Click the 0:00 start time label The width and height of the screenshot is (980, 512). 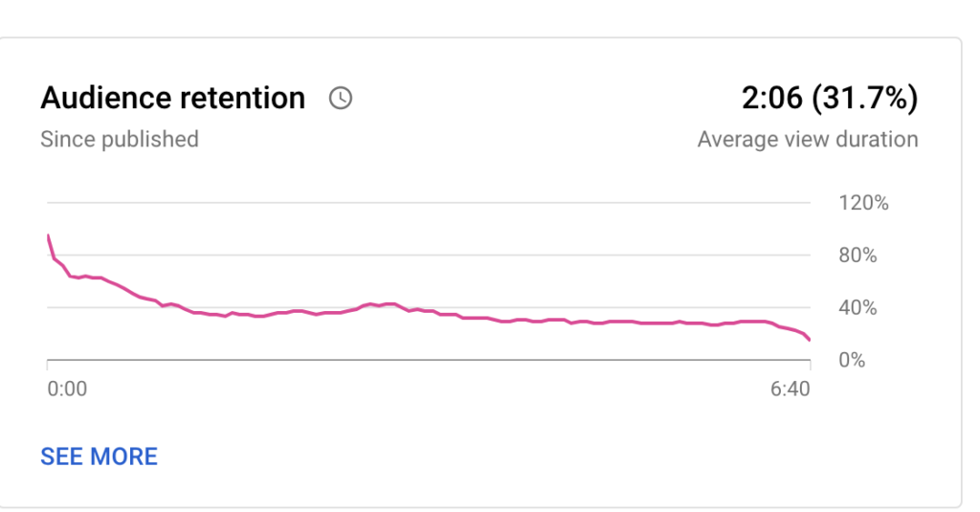[67, 389]
